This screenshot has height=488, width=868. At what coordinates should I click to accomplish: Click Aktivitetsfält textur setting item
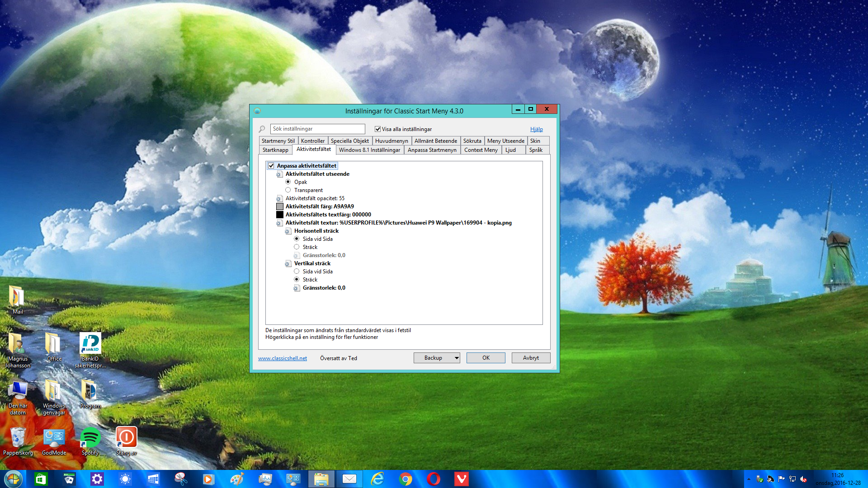[398, 223]
